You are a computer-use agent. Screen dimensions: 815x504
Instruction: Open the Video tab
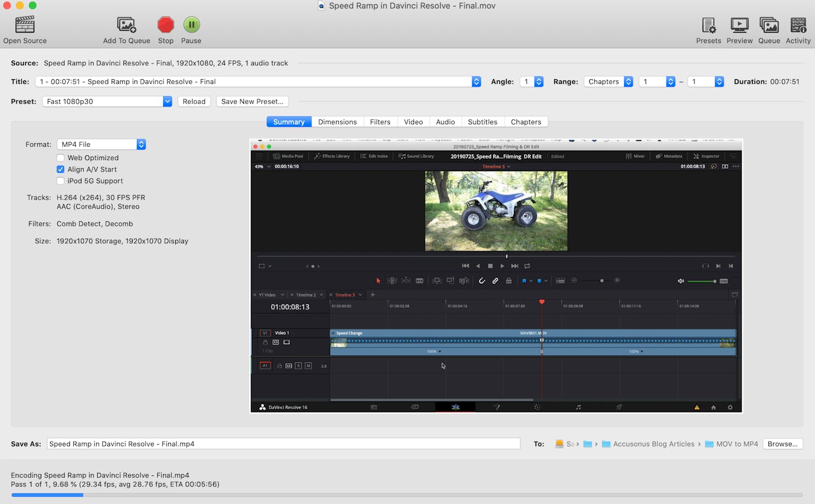[x=413, y=122]
